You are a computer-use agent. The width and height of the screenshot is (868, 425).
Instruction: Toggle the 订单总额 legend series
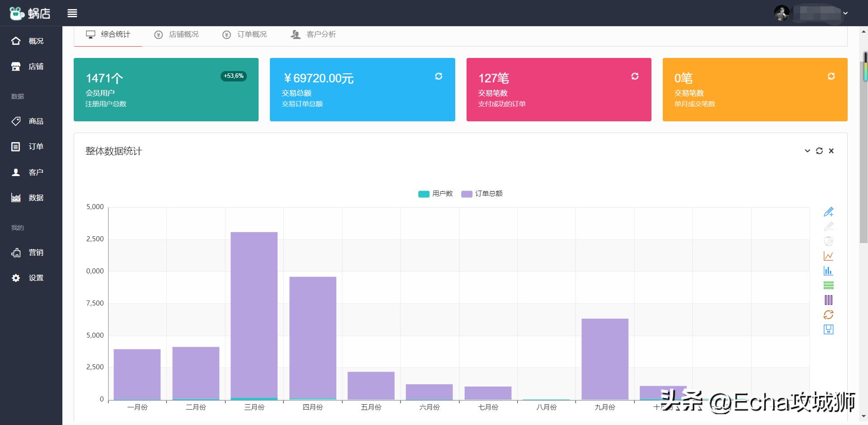click(482, 194)
